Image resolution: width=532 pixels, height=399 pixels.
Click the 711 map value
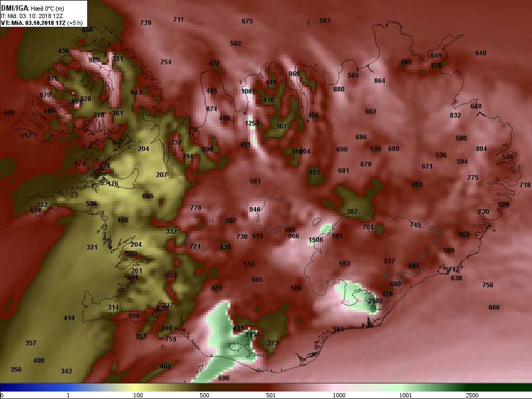coord(178,20)
